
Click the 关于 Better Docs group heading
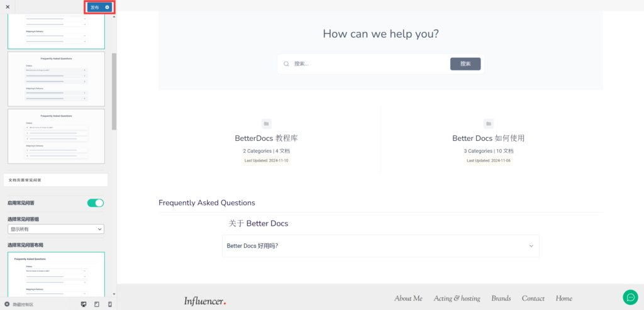pos(258,224)
